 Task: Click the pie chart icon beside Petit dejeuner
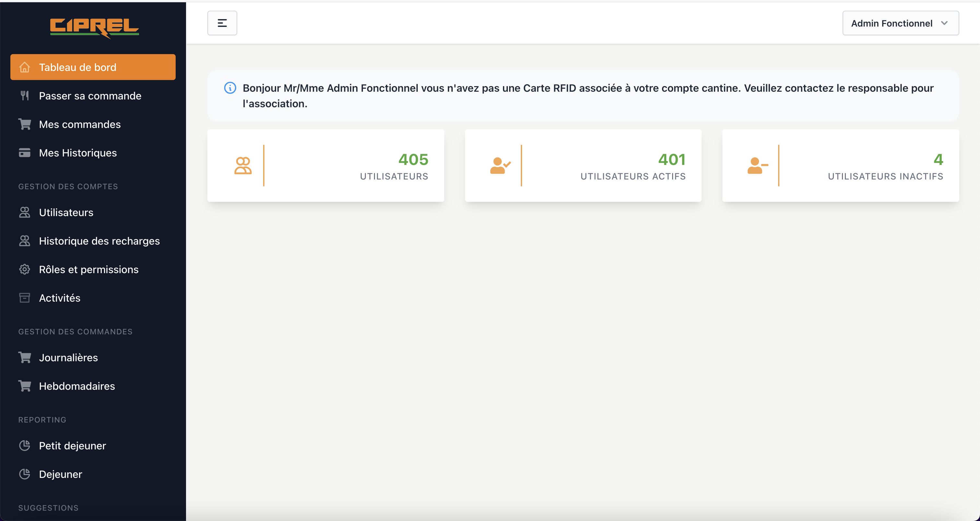[x=25, y=445]
